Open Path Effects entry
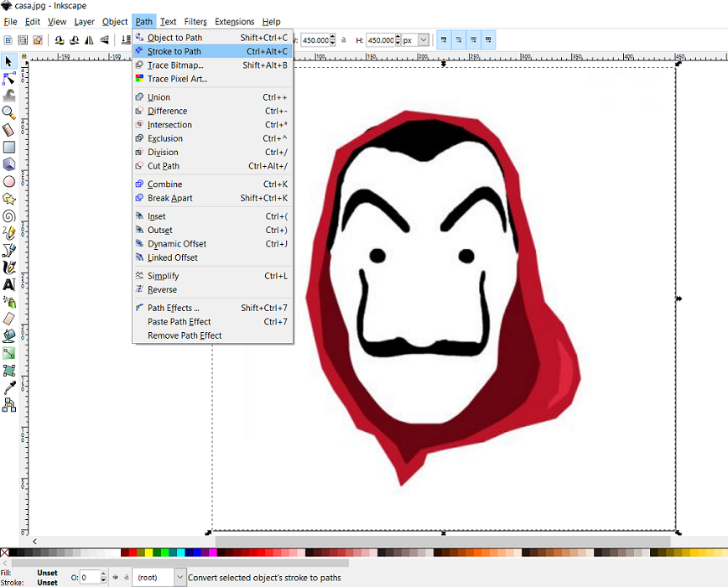Viewport: 728px width, 587px height. (x=213, y=308)
